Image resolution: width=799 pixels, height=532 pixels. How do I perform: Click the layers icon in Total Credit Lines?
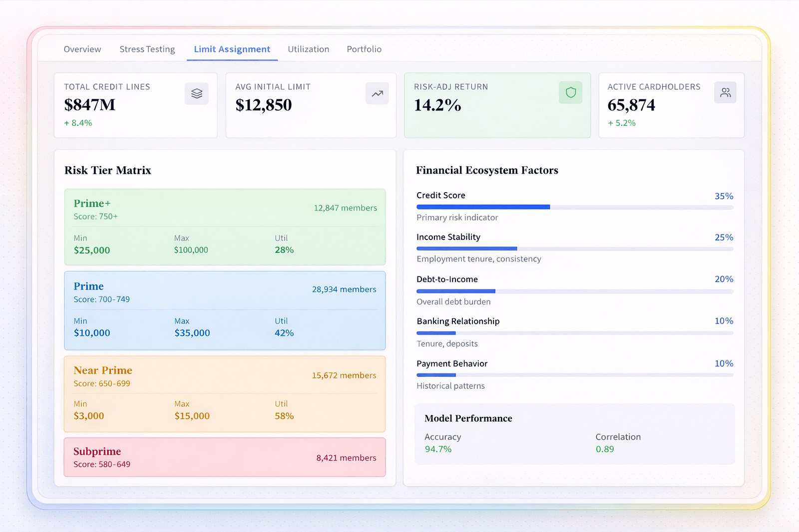(197, 93)
